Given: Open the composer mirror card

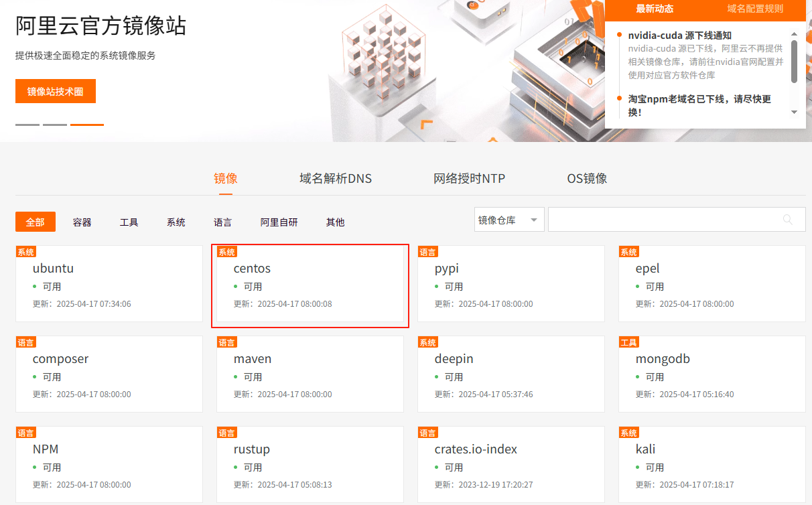Looking at the screenshot, I should click(x=109, y=374).
